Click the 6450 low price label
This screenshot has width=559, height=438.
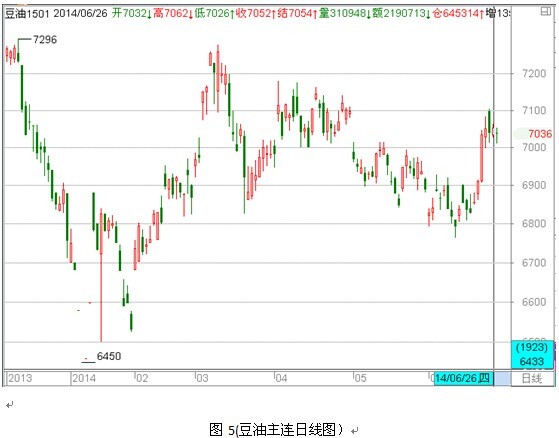[109, 356]
